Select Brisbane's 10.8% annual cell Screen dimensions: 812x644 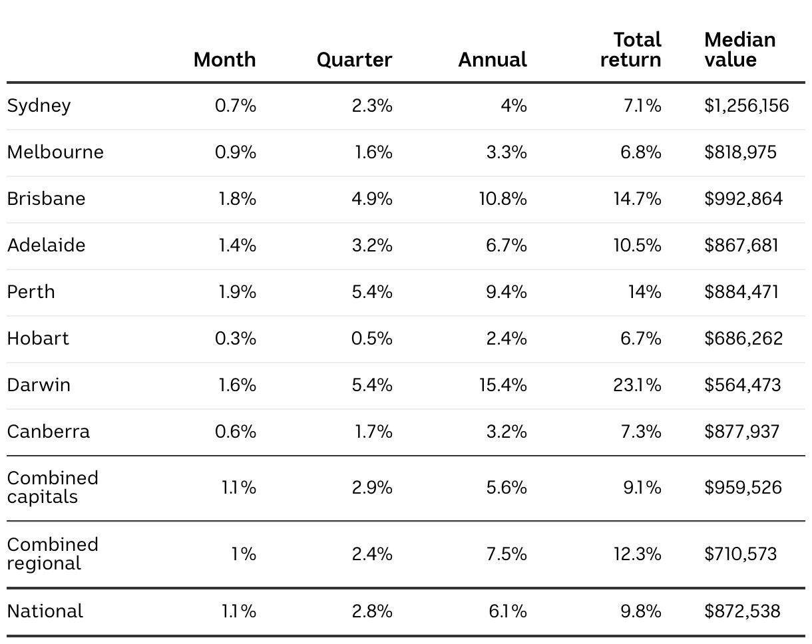click(503, 199)
